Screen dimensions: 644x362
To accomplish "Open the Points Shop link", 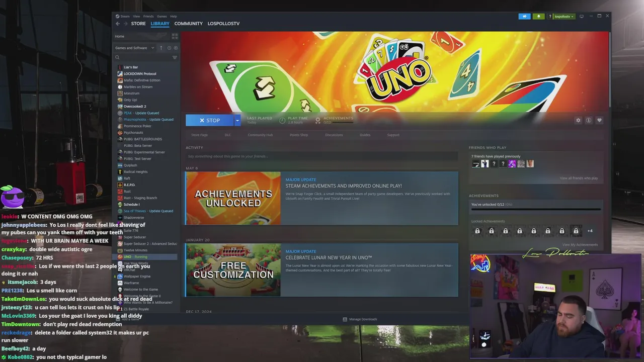I will (299, 135).
